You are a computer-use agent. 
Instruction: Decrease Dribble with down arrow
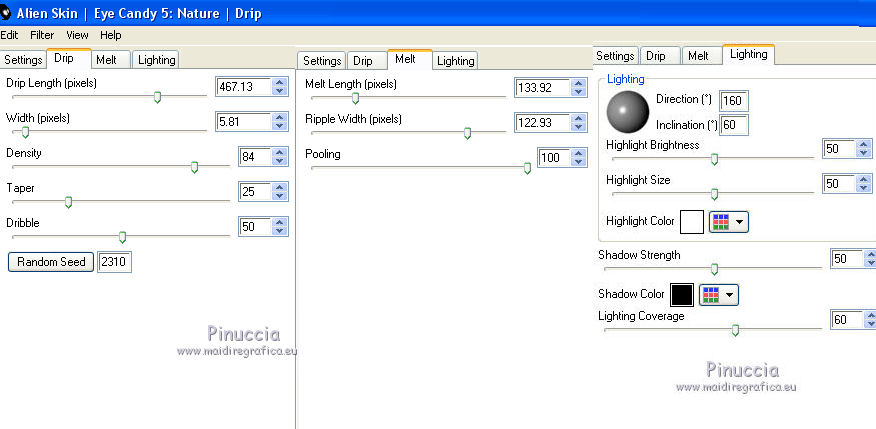click(279, 231)
